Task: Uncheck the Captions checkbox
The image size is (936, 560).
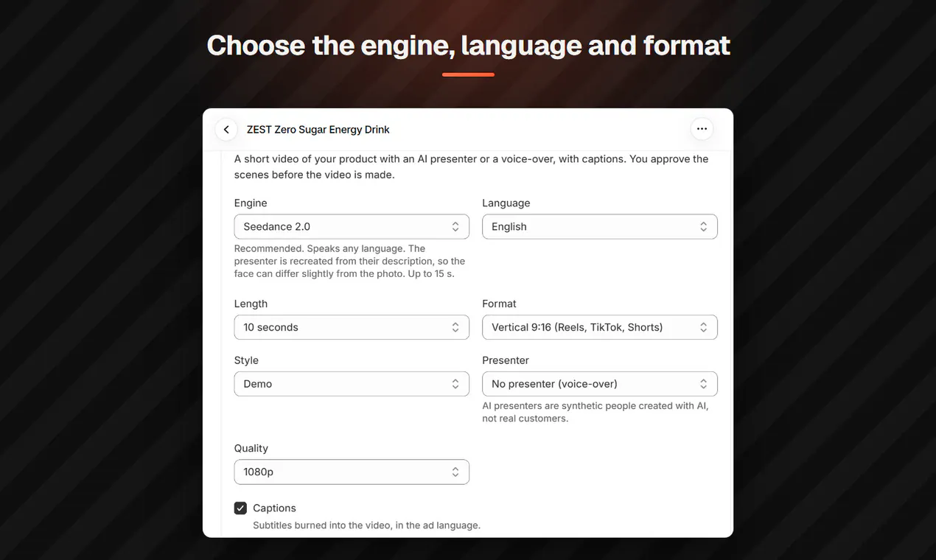Action: click(240, 508)
